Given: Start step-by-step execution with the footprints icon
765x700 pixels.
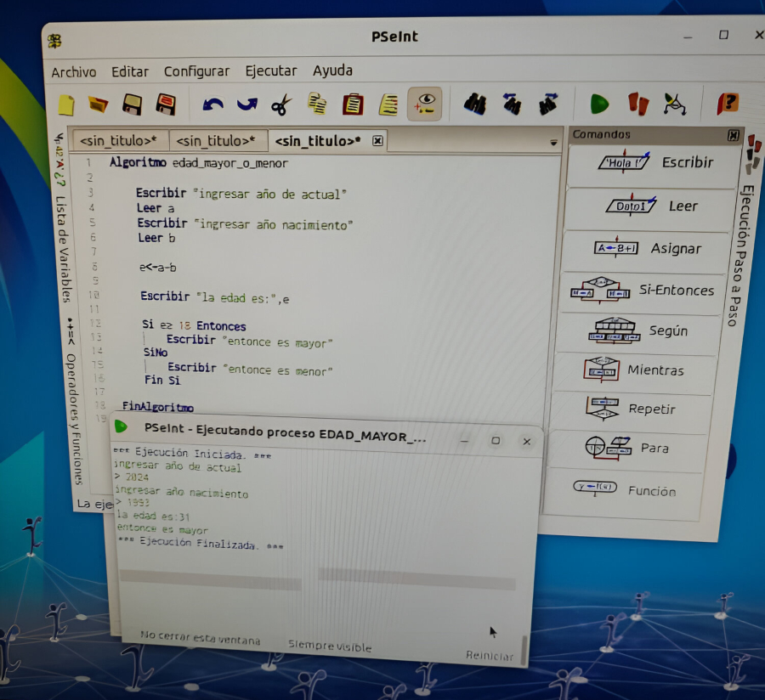Looking at the screenshot, I should point(638,104).
